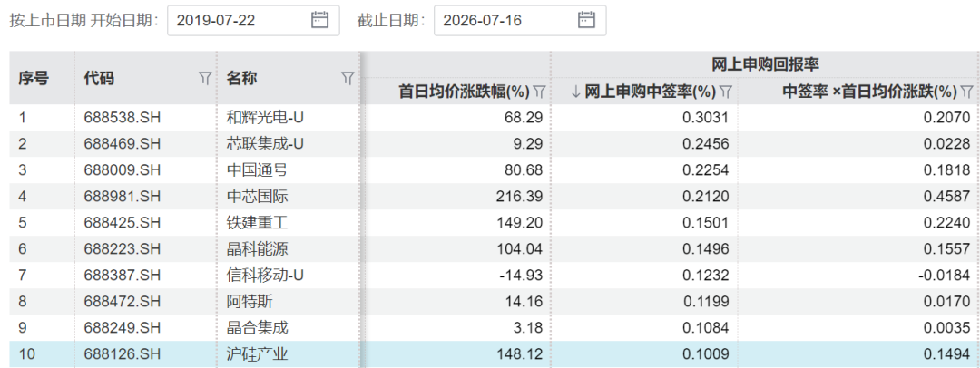980x368 pixels.
Task: Click stock name 铁建重工
Action: click(257, 222)
